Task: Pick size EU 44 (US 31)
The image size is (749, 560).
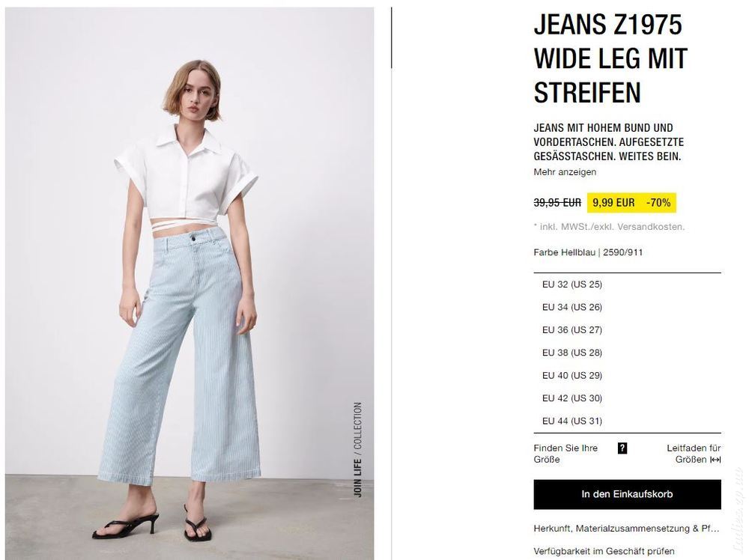Action: coord(627,421)
